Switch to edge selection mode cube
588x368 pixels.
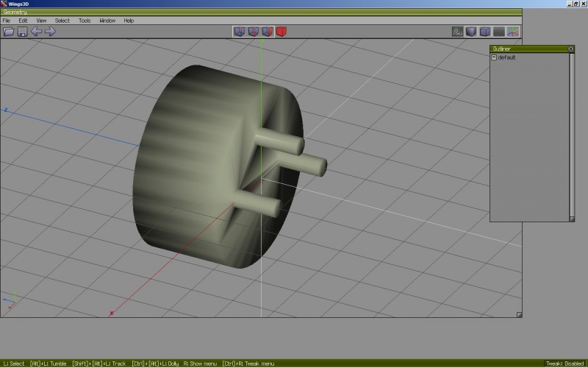coord(253,32)
